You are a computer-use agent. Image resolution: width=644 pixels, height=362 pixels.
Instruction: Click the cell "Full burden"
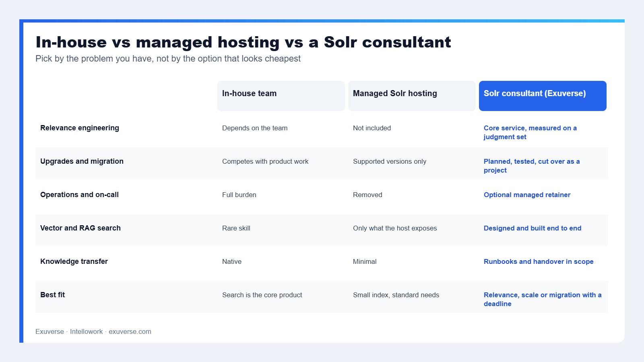239,195
